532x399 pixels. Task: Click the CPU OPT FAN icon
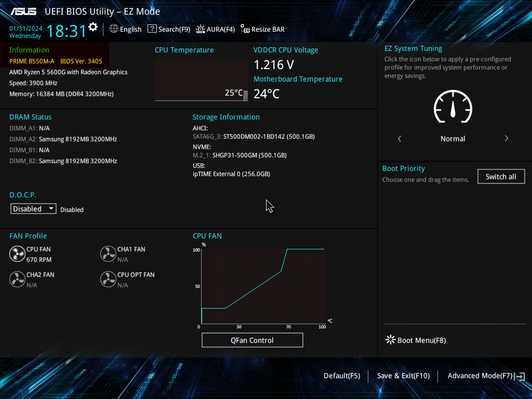(108, 279)
